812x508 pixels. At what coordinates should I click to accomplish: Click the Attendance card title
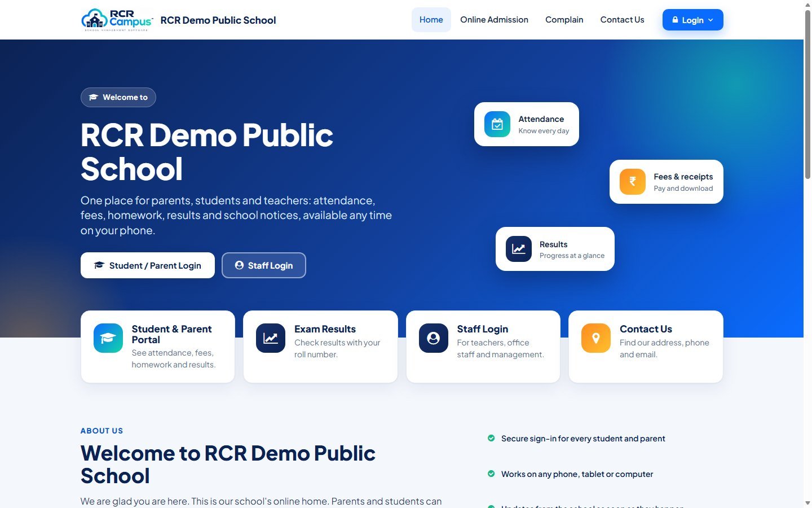(x=541, y=119)
